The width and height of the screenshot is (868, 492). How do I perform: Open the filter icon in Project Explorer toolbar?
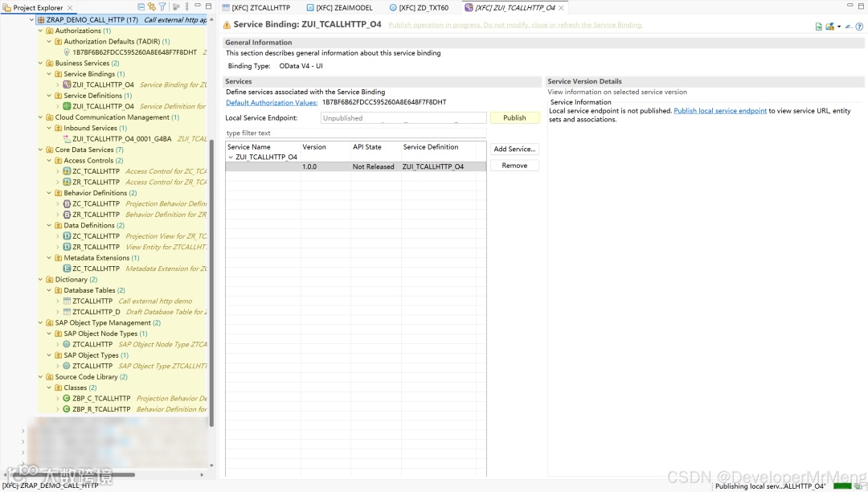pyautogui.click(x=162, y=7)
